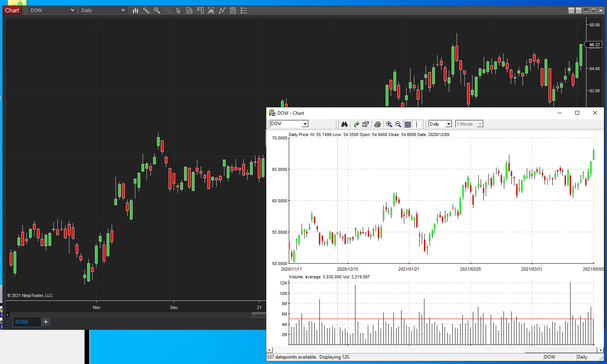This screenshot has height=364, width=607.
Task: Click the 65.0000 price axis label
Action: 279,169
